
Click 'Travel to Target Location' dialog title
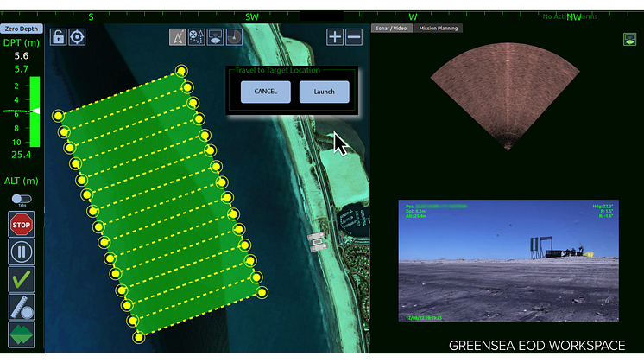278,70
